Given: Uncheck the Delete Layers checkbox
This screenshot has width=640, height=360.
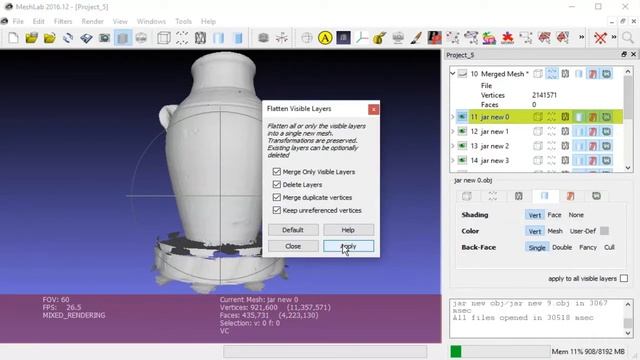Looking at the screenshot, I should pos(277,184).
